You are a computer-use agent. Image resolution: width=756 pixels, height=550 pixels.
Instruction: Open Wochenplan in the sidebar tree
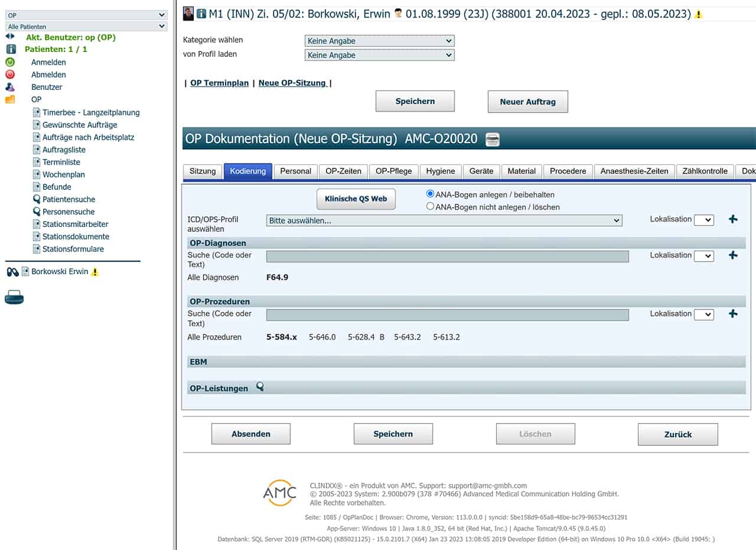coord(63,174)
